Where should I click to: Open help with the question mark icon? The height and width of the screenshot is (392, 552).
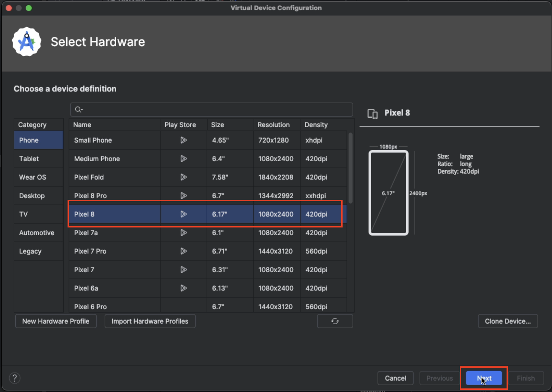pos(15,378)
